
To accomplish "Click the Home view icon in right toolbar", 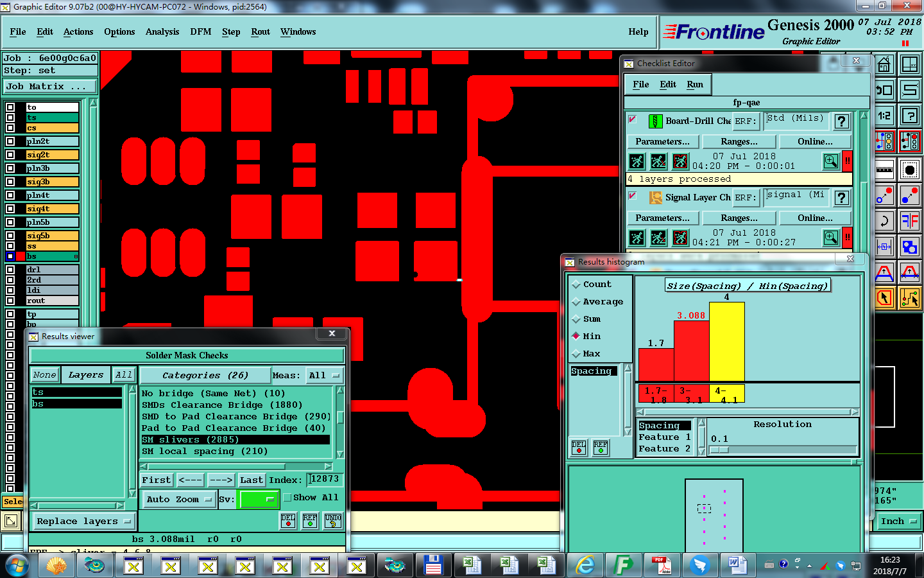I will click(884, 65).
